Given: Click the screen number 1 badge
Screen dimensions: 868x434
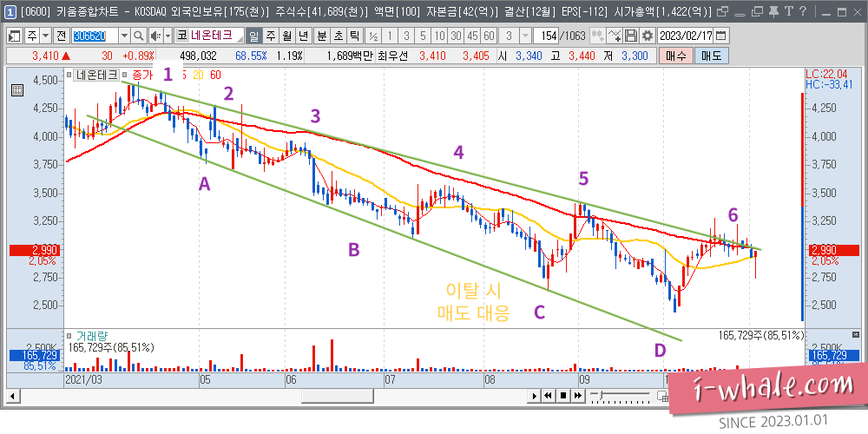Looking at the screenshot, I should [x=10, y=11].
